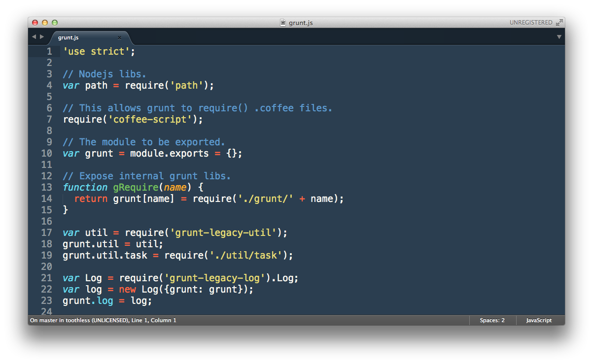Click line number 1 in gutter
The width and height of the screenshot is (593, 364).
point(49,51)
